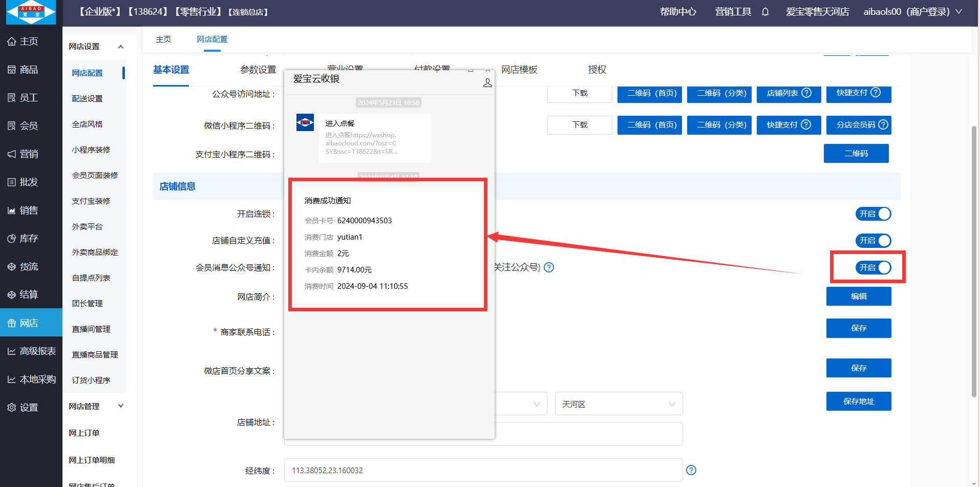Switch to the 网店模板 tab
Screen dimensions: 980x487
(x=519, y=70)
